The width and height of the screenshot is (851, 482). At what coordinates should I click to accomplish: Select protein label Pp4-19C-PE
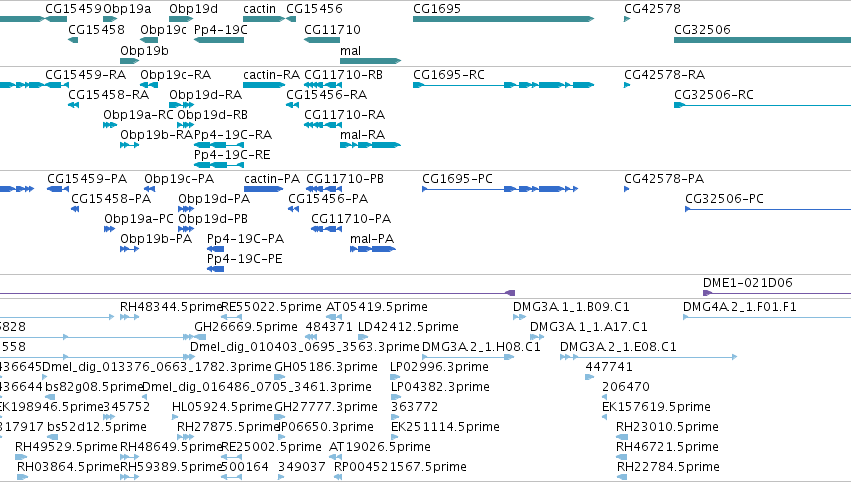click(245, 258)
